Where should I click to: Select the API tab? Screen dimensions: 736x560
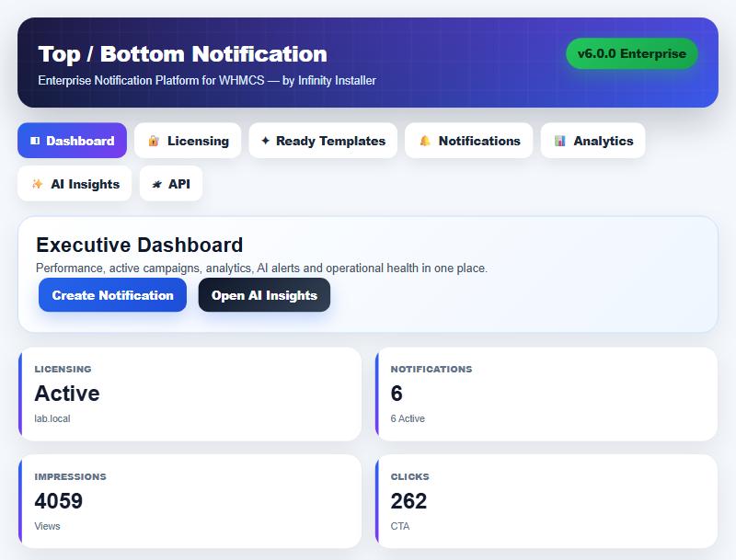pyautogui.click(x=171, y=184)
